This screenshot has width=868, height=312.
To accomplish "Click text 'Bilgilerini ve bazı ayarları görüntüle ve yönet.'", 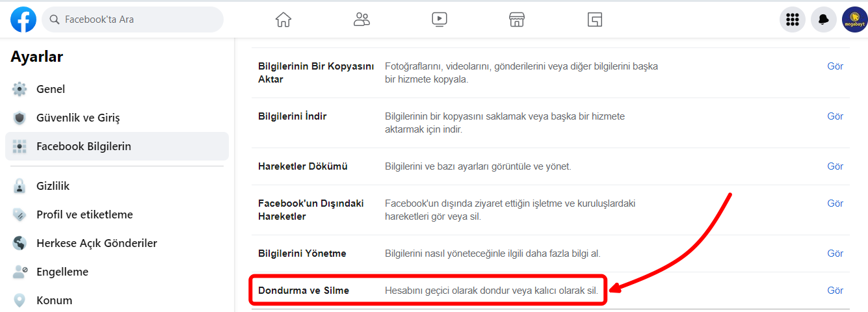I will (478, 166).
